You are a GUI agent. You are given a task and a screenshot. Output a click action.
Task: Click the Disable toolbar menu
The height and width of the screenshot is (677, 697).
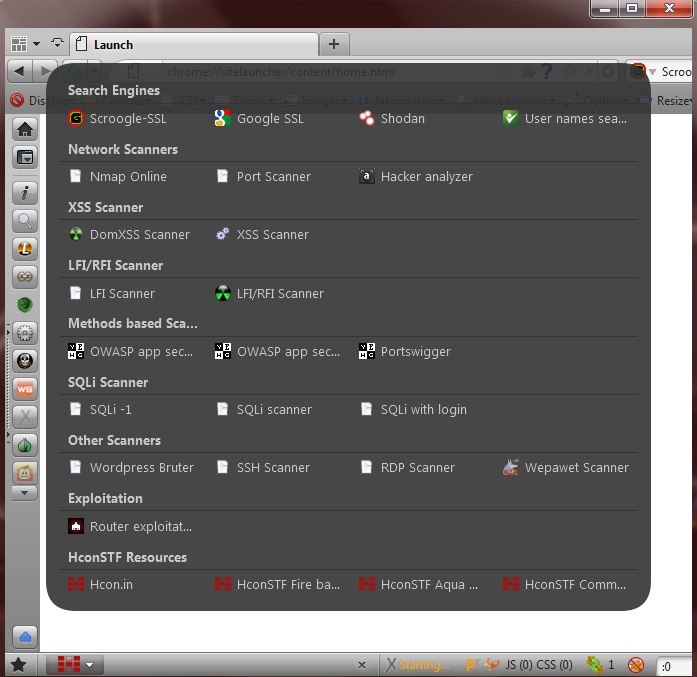click(40, 100)
